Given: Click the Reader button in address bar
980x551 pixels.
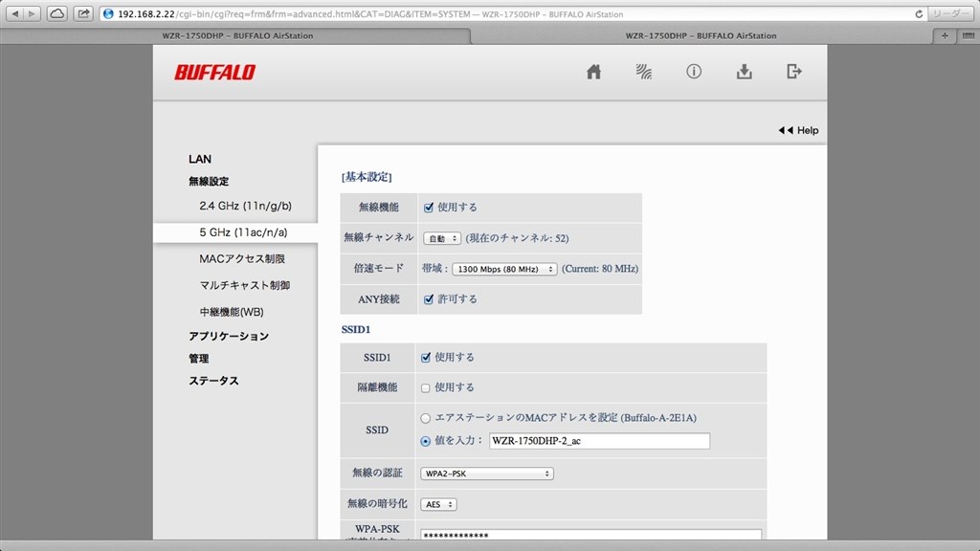Looking at the screenshot, I should tap(952, 13).
